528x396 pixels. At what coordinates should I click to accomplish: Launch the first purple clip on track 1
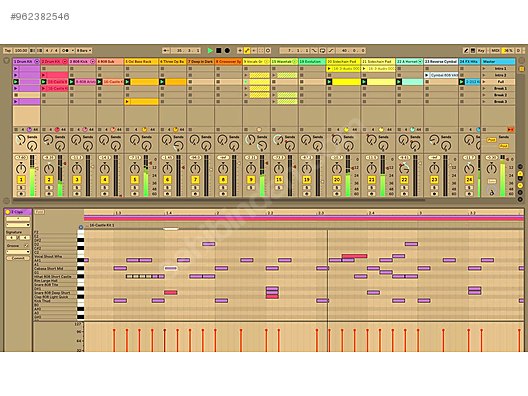[x=15, y=68]
